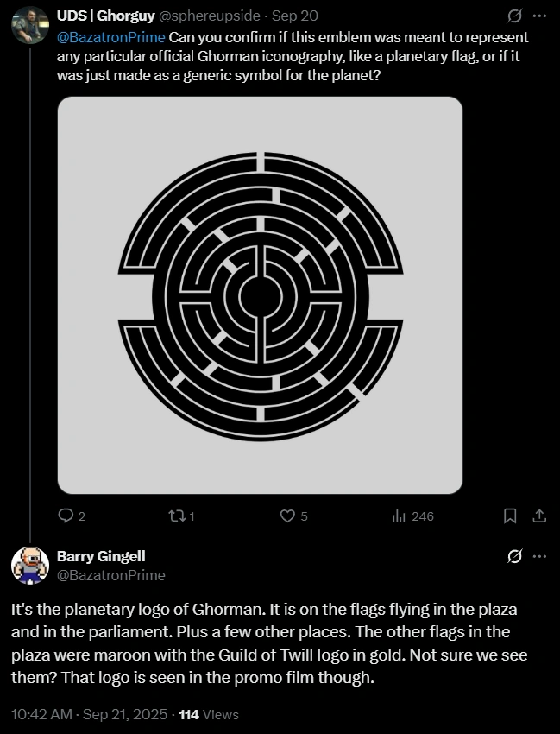Open the Ghorman emblem image
The image size is (560, 734).
pos(260,294)
